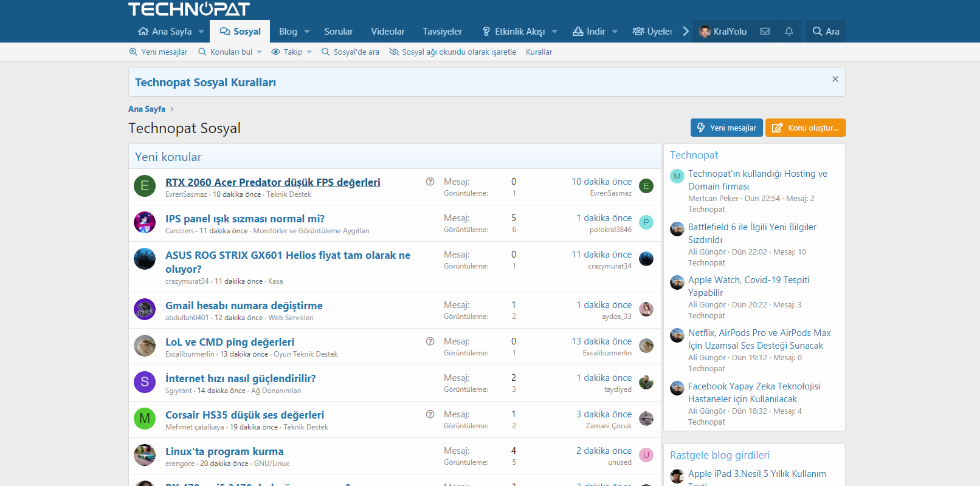Image resolution: width=980 pixels, height=486 pixels.
Task: Open thread Linux'ta program kurma
Action: tap(224, 451)
